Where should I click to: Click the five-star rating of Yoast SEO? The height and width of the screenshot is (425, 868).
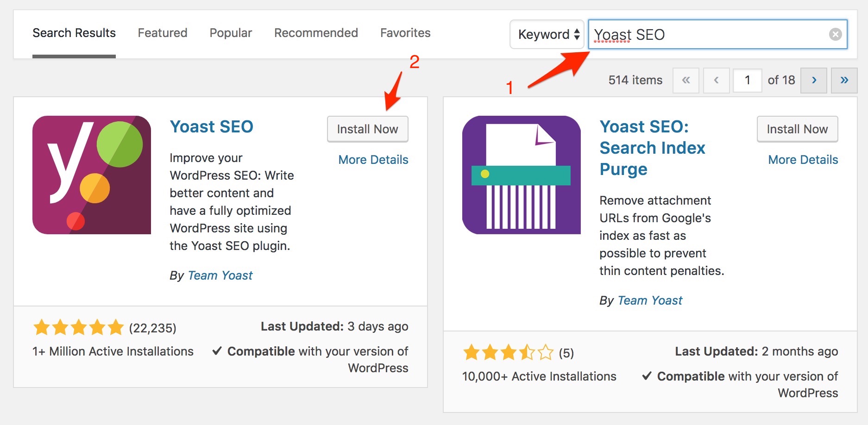(78, 327)
